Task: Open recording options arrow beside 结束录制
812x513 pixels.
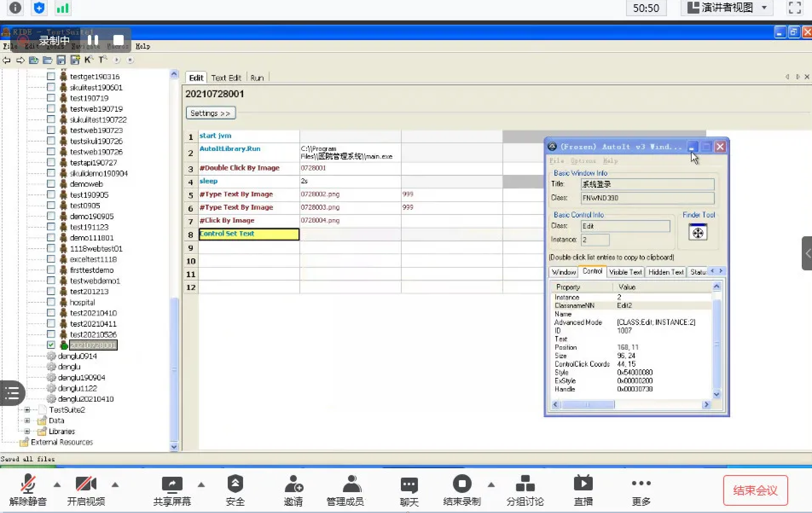Action: tap(491, 484)
